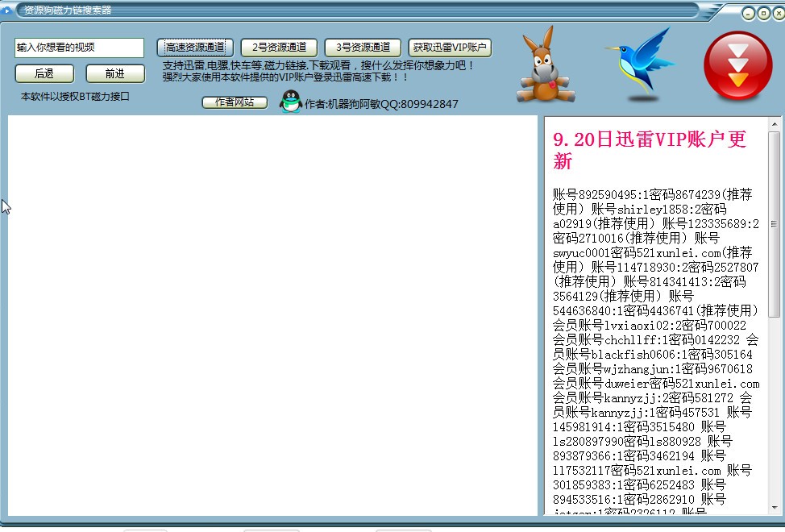Click the 资源狗磁力链搜索器 window title
Viewport: 785px width, 532px height.
point(68,10)
